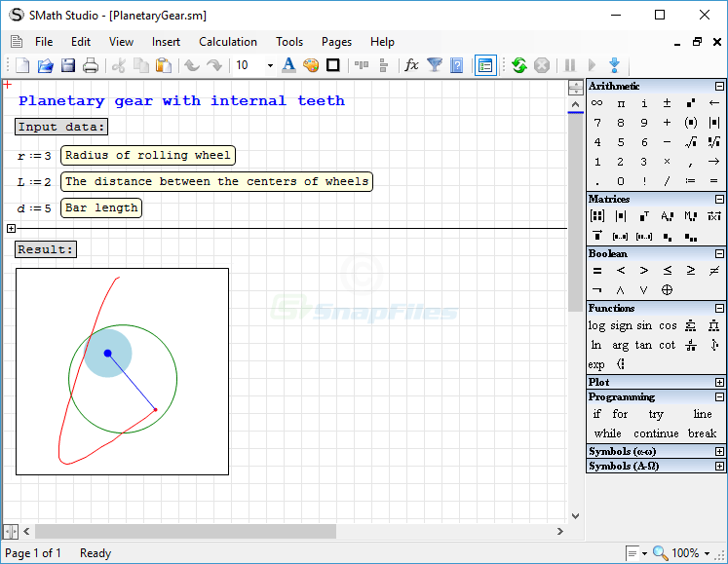Open the Tools menu
Image resolution: width=728 pixels, height=564 pixels.
[x=289, y=42]
